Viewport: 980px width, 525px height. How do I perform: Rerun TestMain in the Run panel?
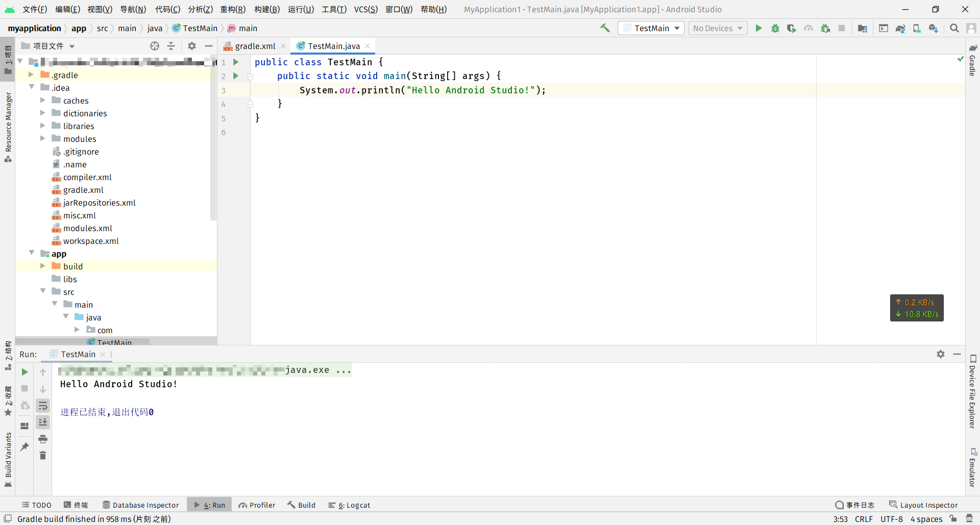pos(24,372)
